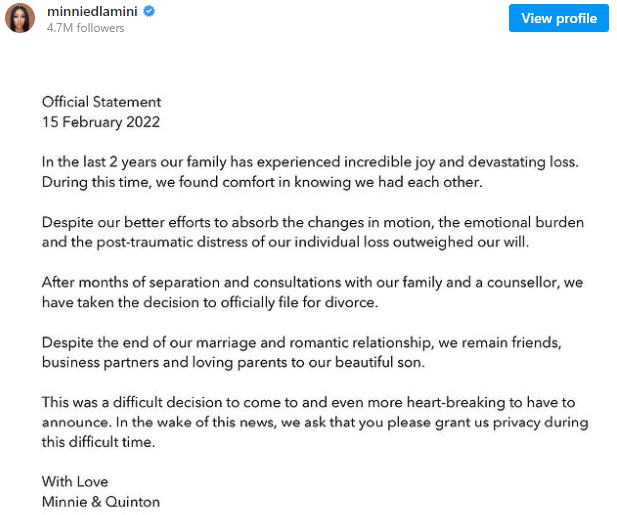Click the 'With Love' sign-off
Screen dimensions: 617x515
click(75, 482)
